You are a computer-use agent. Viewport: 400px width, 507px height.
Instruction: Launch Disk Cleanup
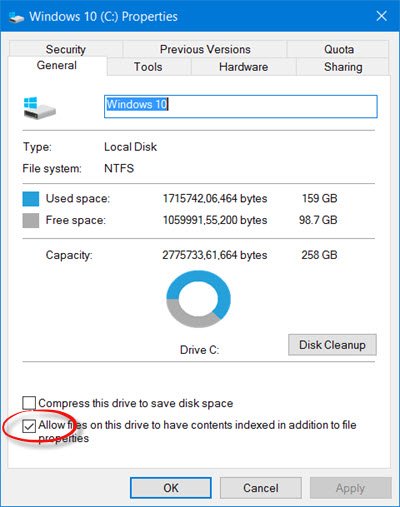(x=332, y=345)
